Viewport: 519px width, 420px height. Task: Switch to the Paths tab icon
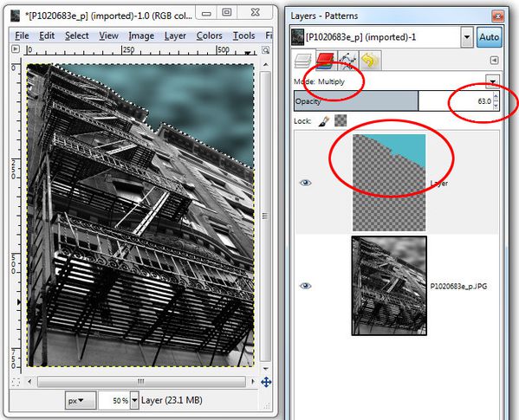[x=347, y=61]
